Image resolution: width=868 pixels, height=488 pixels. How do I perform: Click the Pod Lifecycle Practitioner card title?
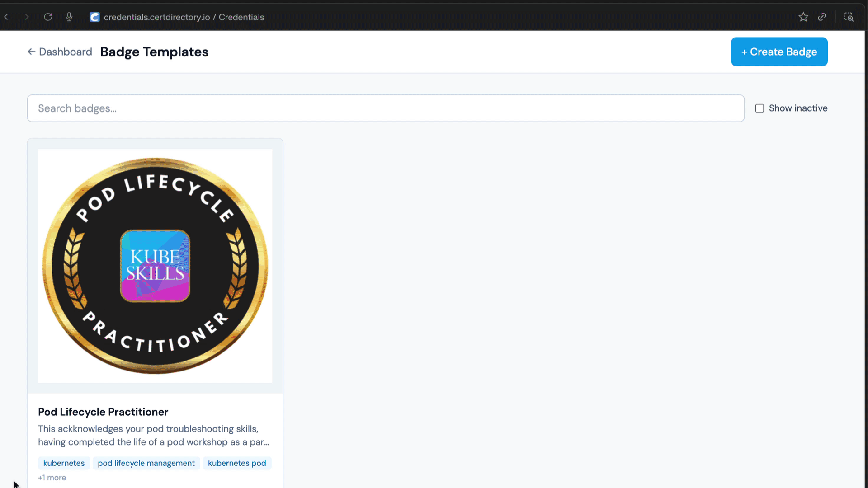point(103,412)
